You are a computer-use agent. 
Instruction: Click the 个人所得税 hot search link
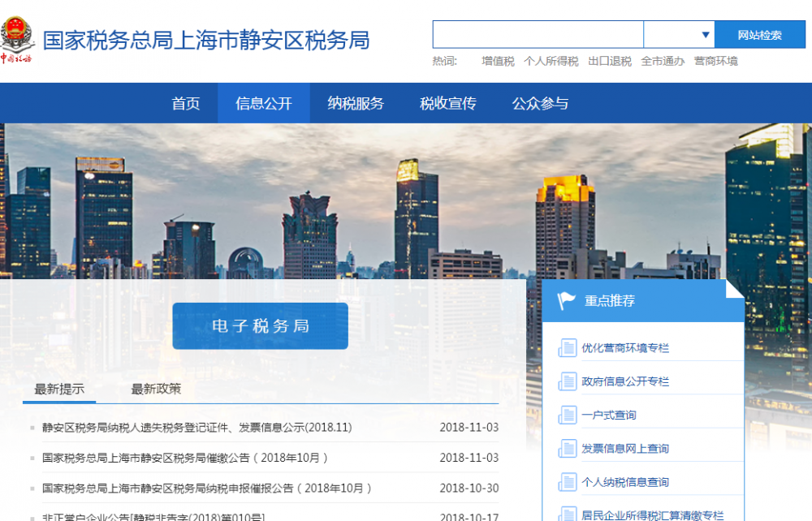click(x=551, y=61)
